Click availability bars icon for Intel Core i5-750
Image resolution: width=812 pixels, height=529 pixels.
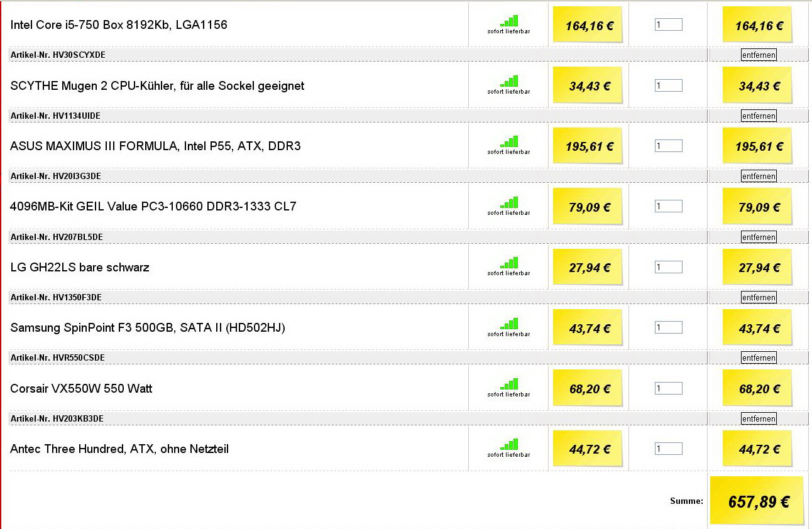509,20
